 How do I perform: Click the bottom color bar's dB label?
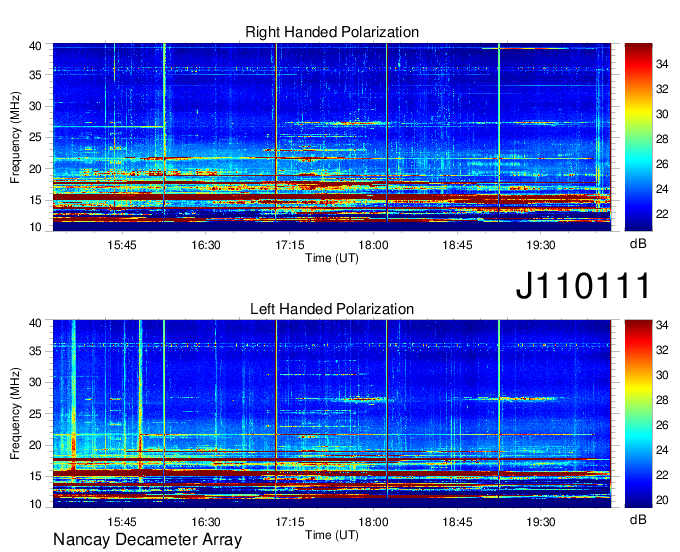click(638, 519)
